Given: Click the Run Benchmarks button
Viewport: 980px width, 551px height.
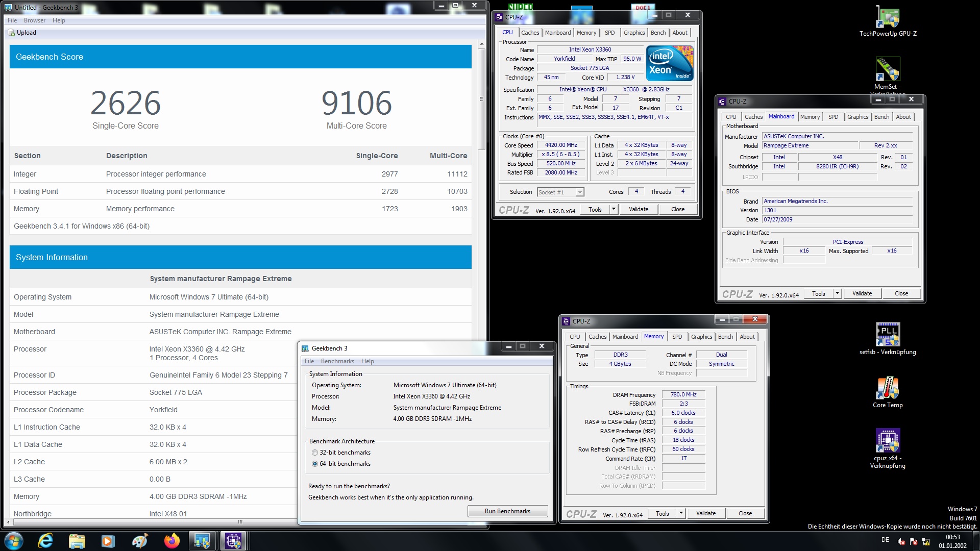Looking at the screenshot, I should pyautogui.click(x=507, y=511).
